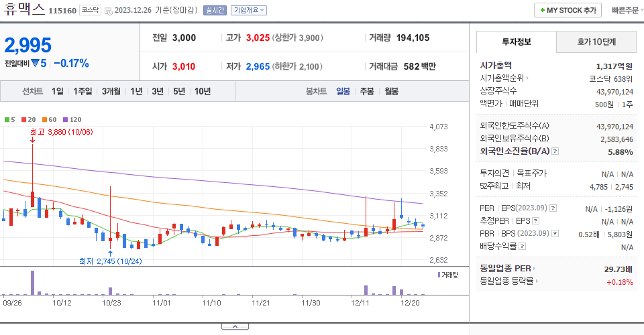
Task: Click the 12/20 date label on the chart axis
Action: click(x=410, y=303)
